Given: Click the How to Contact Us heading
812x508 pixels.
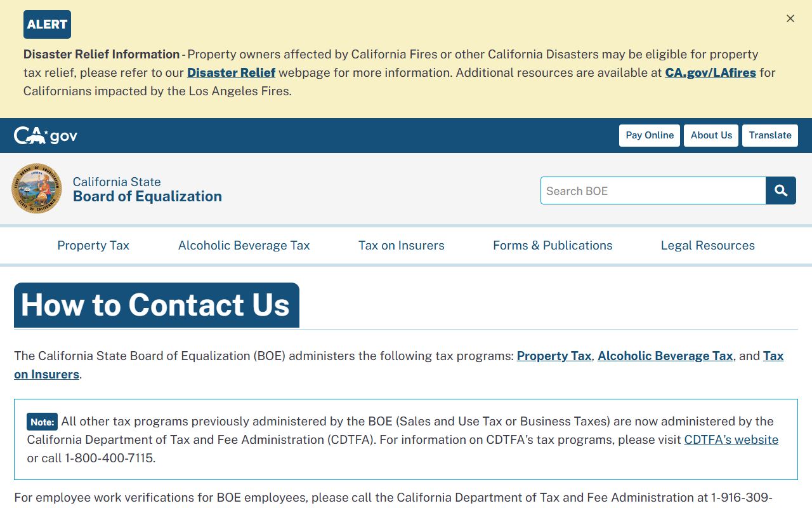Looking at the screenshot, I should [155, 305].
